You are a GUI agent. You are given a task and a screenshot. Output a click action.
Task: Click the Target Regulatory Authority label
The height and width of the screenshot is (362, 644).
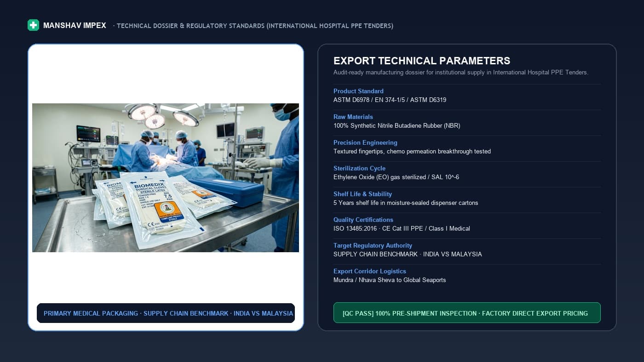[373, 245]
